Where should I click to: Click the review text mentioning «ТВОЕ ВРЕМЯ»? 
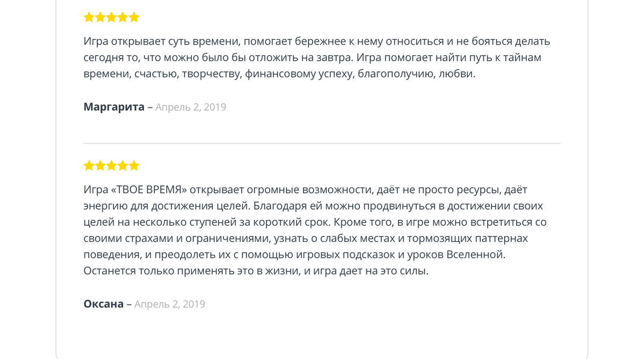pos(315,230)
